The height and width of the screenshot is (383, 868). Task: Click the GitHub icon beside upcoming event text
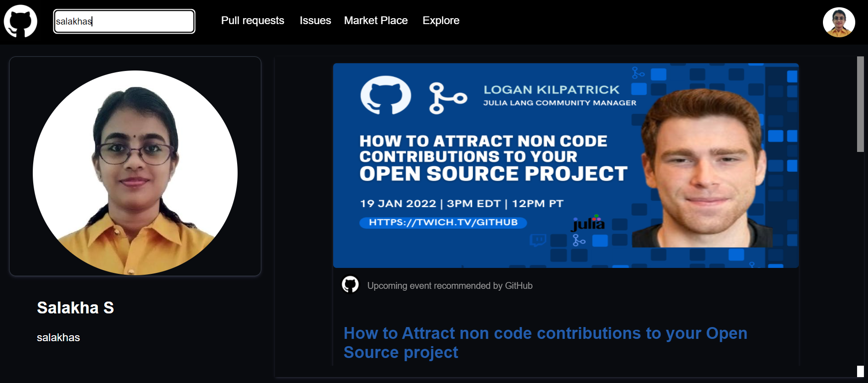click(x=350, y=285)
